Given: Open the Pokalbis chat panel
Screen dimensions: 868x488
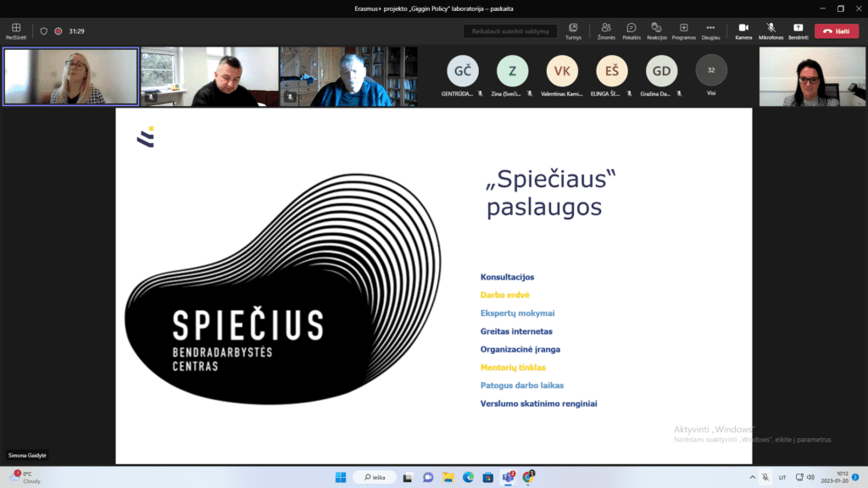Looking at the screenshot, I should point(631,31).
